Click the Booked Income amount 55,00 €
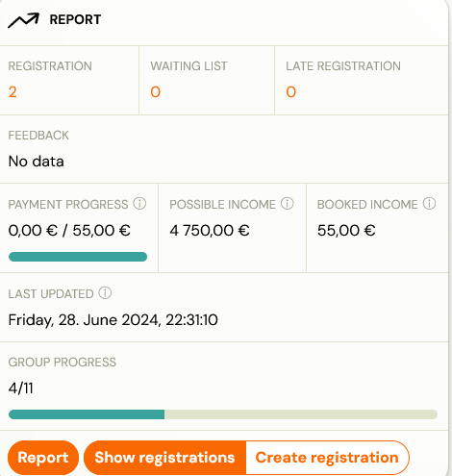This screenshot has height=476, width=452. pyautogui.click(x=346, y=231)
